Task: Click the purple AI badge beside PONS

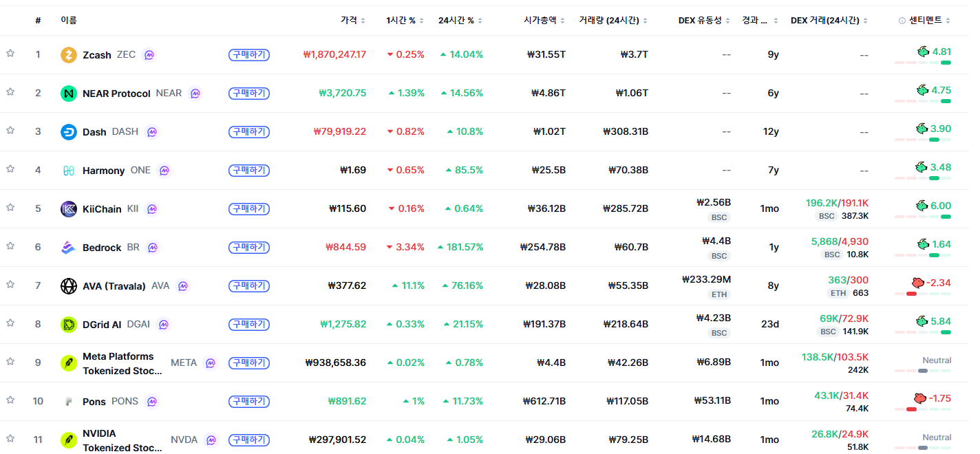Action: (151, 402)
